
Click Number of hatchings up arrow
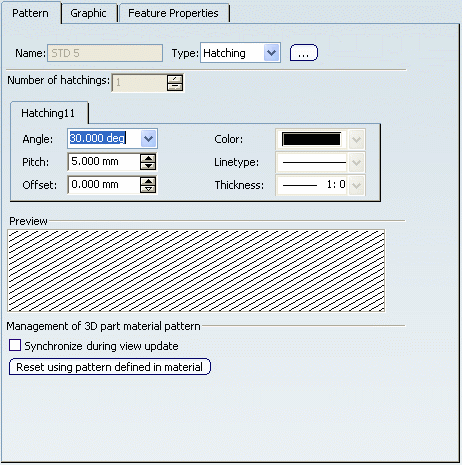tap(175, 79)
